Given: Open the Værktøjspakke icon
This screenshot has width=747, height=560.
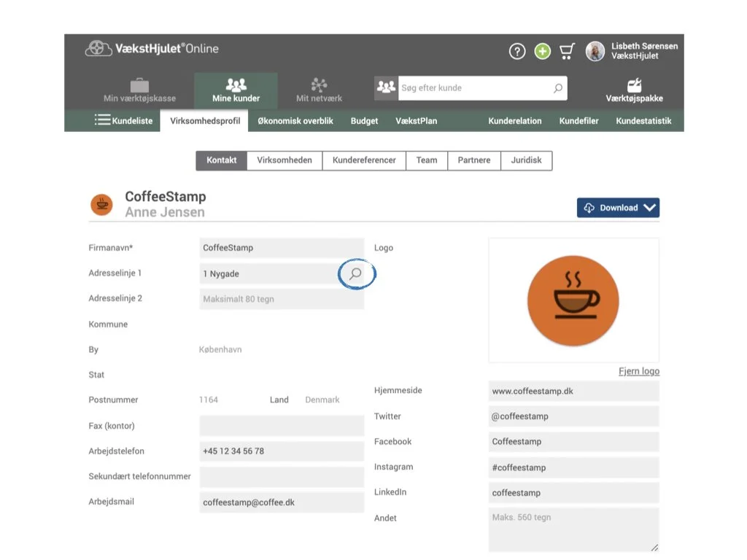Looking at the screenshot, I should [634, 90].
